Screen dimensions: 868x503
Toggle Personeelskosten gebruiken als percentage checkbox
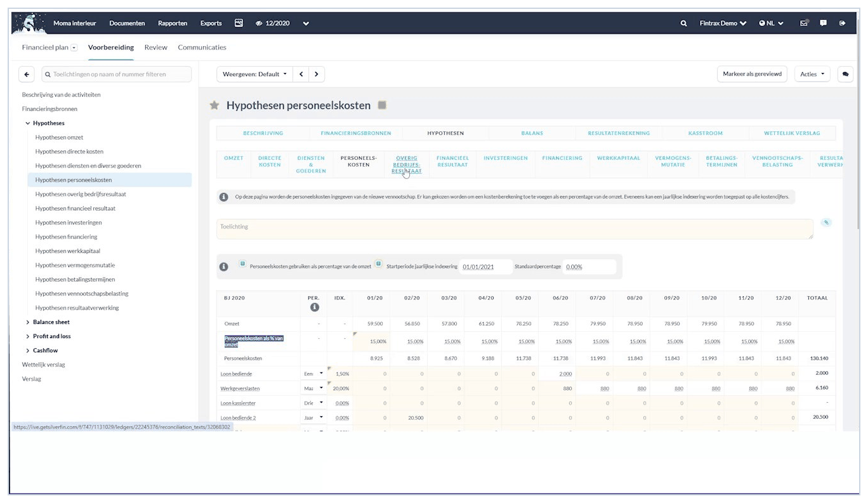coord(242,264)
